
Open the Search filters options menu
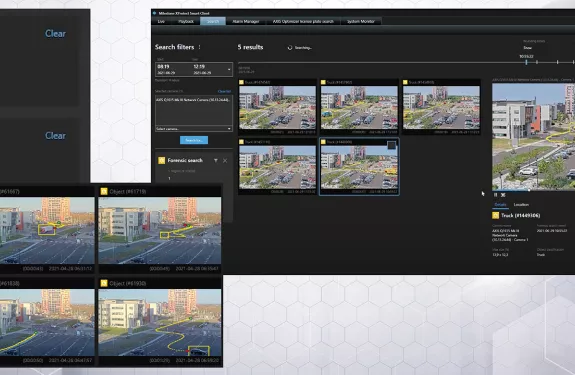click(x=199, y=47)
